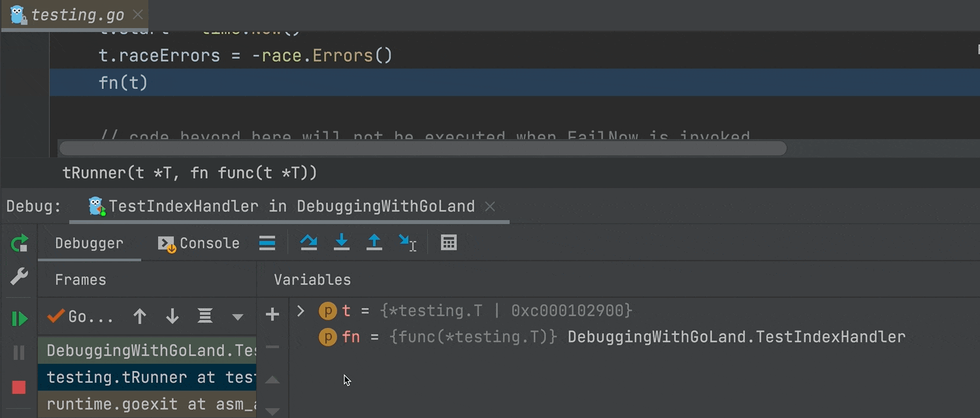This screenshot has height=418, width=980.
Task: Click the Step Over icon
Action: coord(308,243)
